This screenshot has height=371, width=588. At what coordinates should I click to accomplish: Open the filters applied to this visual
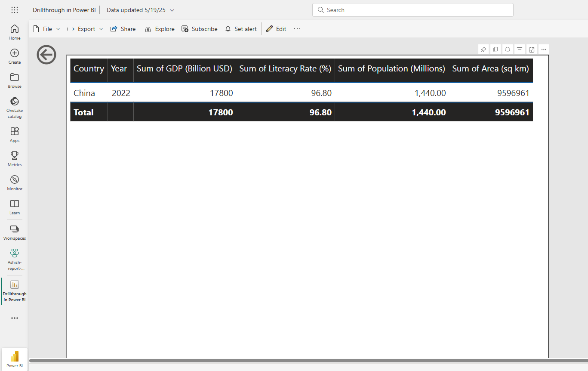click(x=519, y=49)
